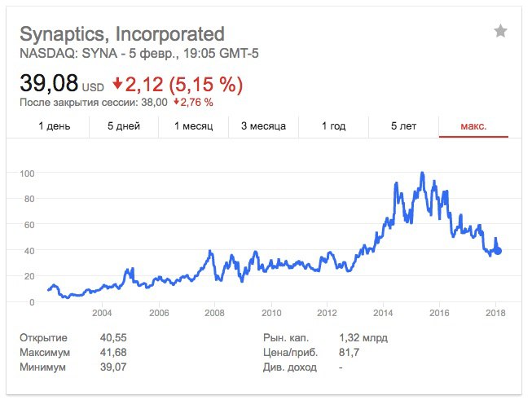This screenshot has height=400, width=532.
Task: Select the "1 год" tab
Action: (x=333, y=126)
